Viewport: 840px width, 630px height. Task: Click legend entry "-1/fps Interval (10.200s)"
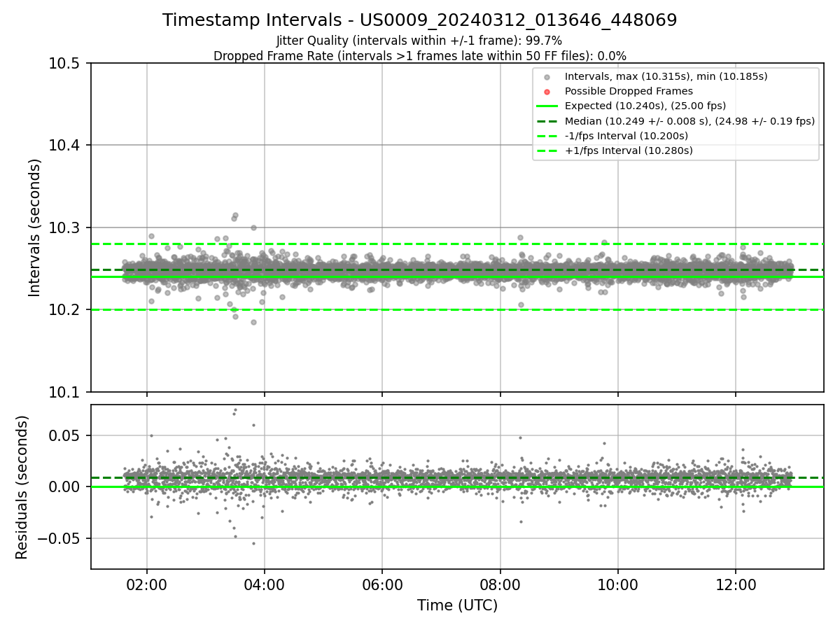[626, 136]
